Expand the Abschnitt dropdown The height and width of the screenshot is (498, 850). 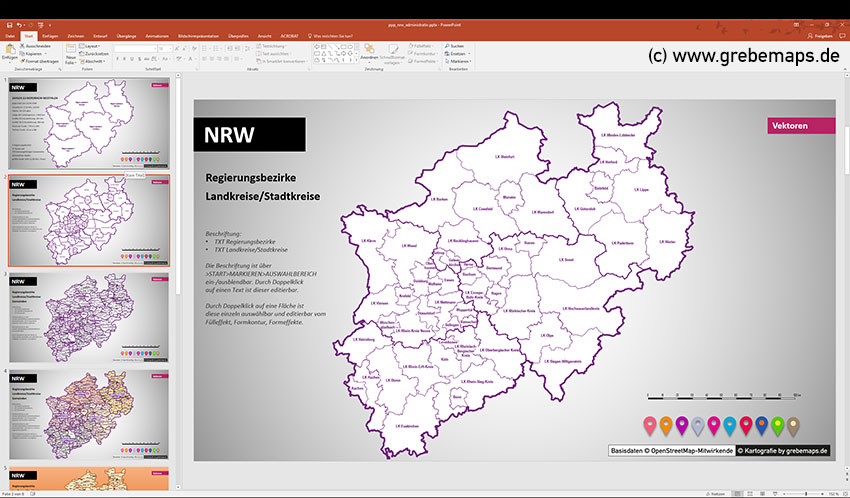pos(95,61)
